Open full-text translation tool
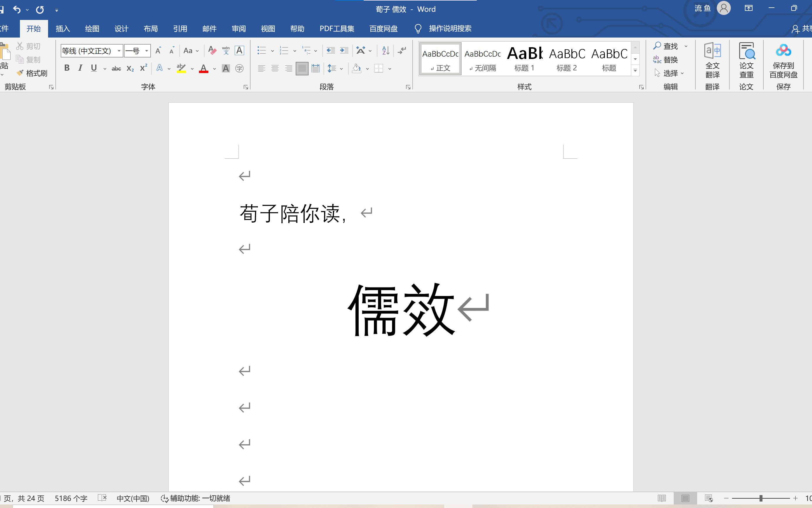The height and width of the screenshot is (508, 812). (712, 60)
